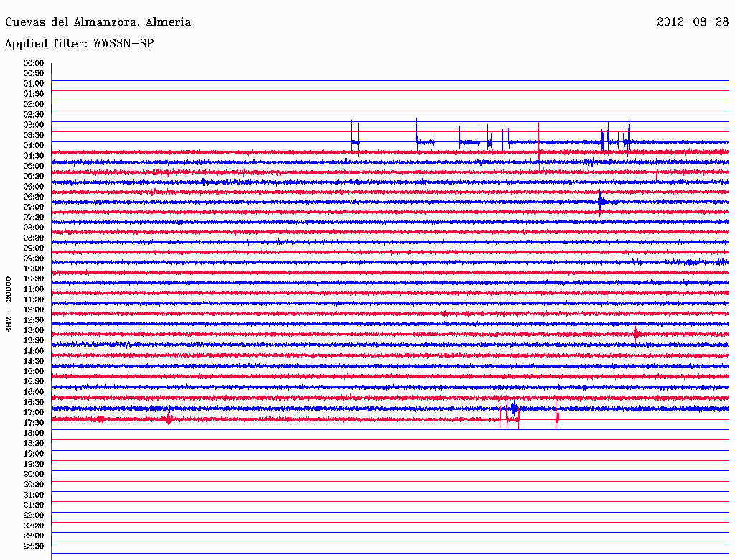Select the 17:00 time label
Image resolution: width=735 pixels, height=560 pixels.
[34, 413]
